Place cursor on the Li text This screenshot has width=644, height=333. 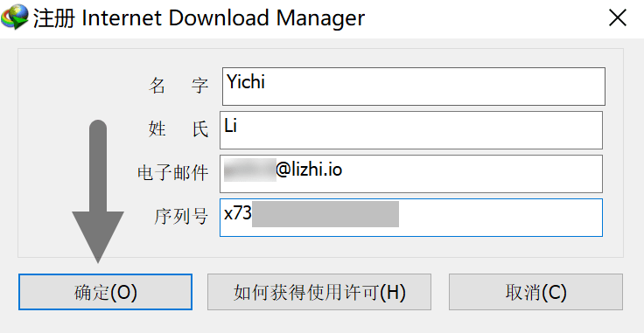(x=230, y=126)
